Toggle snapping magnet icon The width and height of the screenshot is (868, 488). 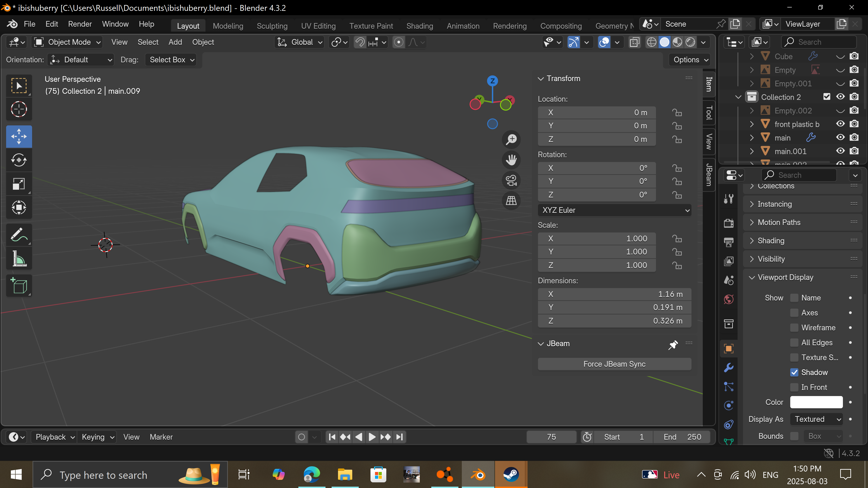360,42
